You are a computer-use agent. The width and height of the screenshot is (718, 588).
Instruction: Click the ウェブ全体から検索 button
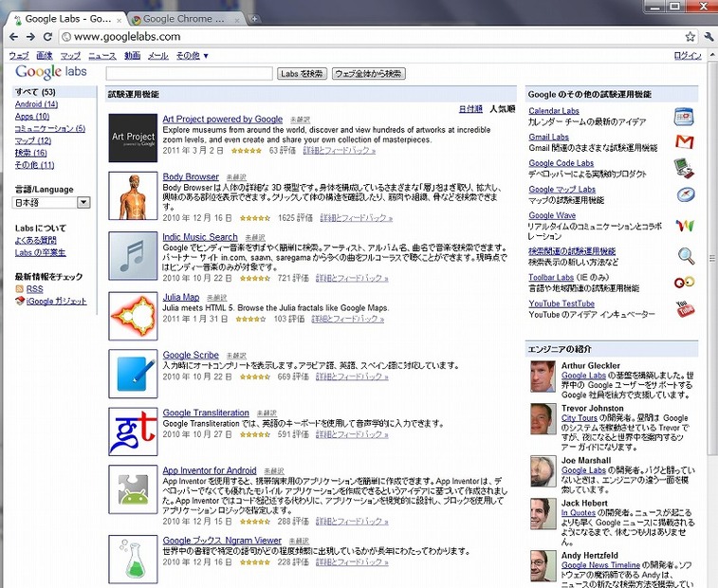[369, 73]
